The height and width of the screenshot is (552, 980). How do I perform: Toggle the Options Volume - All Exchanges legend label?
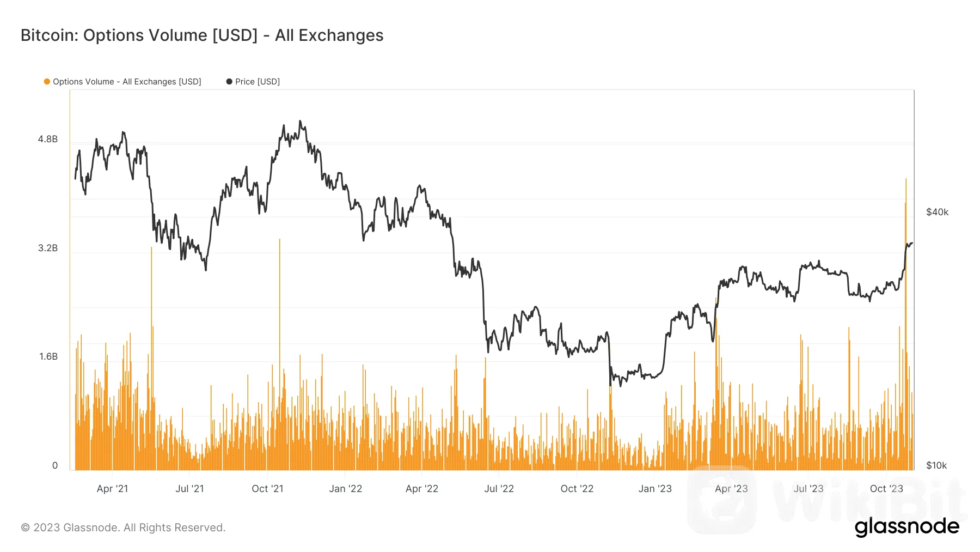point(127,82)
